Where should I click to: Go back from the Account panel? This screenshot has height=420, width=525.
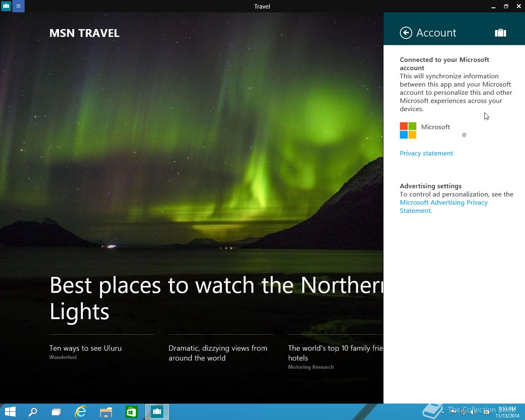[406, 33]
